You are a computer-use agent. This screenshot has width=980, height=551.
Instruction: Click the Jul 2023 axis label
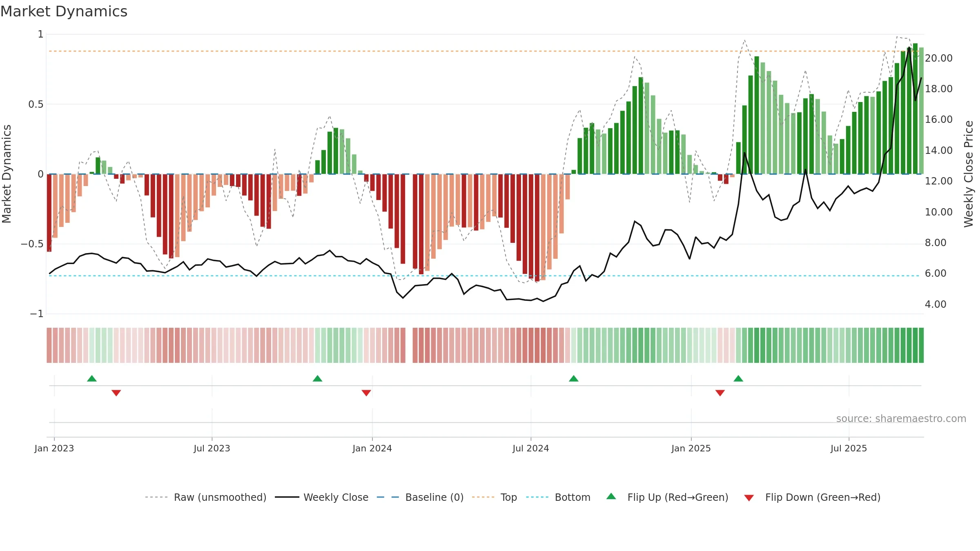212,448
